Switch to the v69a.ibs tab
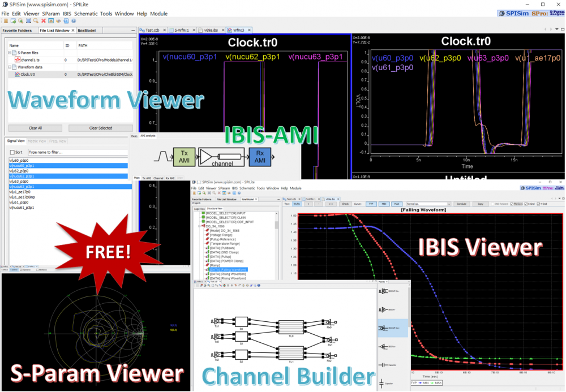Image resolution: width=566 pixels, height=392 pixels. click(212, 30)
